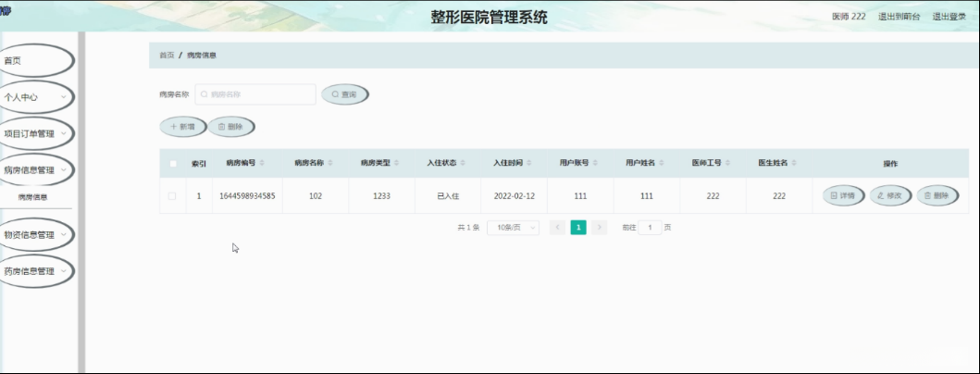Sort by 医生姓名 column arrows

(x=794, y=163)
